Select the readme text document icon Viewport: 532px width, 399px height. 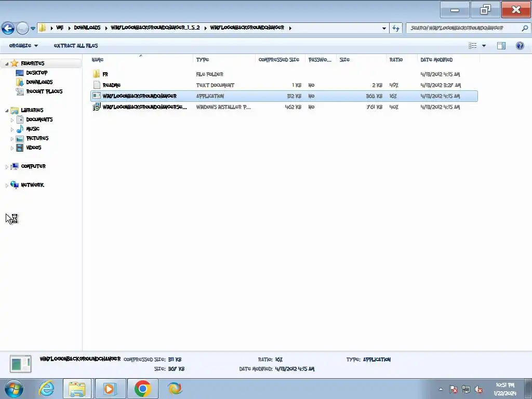97,85
